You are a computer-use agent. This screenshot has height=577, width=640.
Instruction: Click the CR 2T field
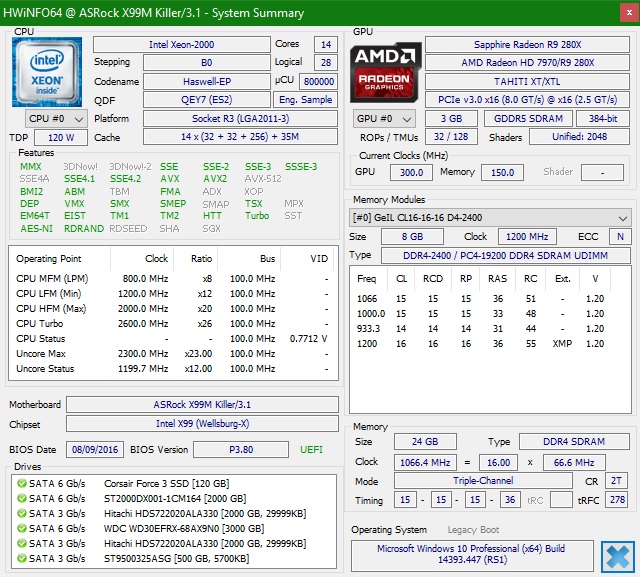[x=616, y=481]
